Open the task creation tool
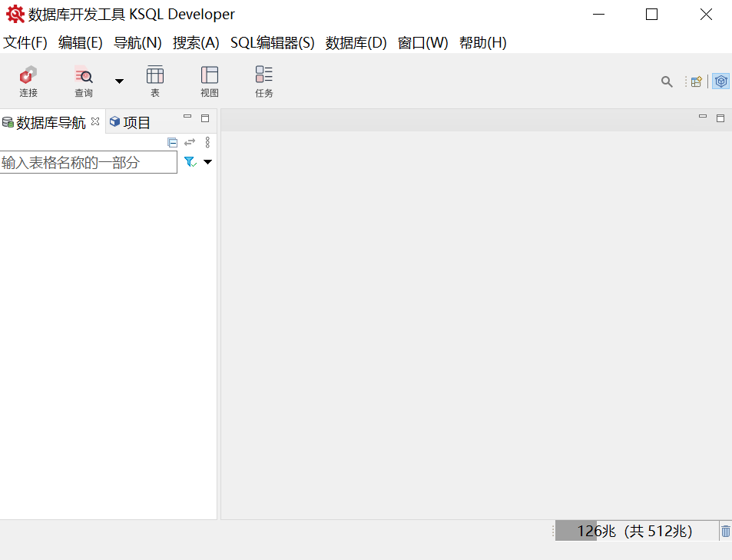732x560 pixels. (x=263, y=81)
